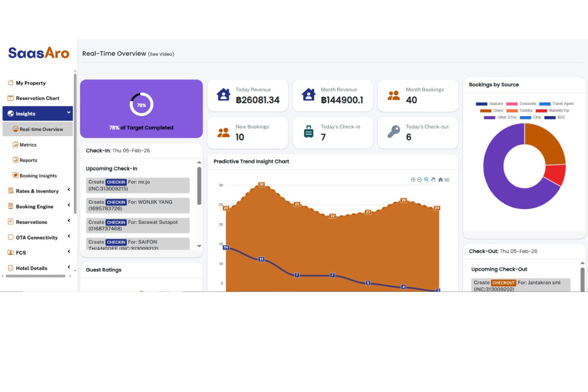Viewport: 588px width, 392px height.
Task: Click Upcoming Check-In scrollbar down arrow
Action: pos(199,246)
